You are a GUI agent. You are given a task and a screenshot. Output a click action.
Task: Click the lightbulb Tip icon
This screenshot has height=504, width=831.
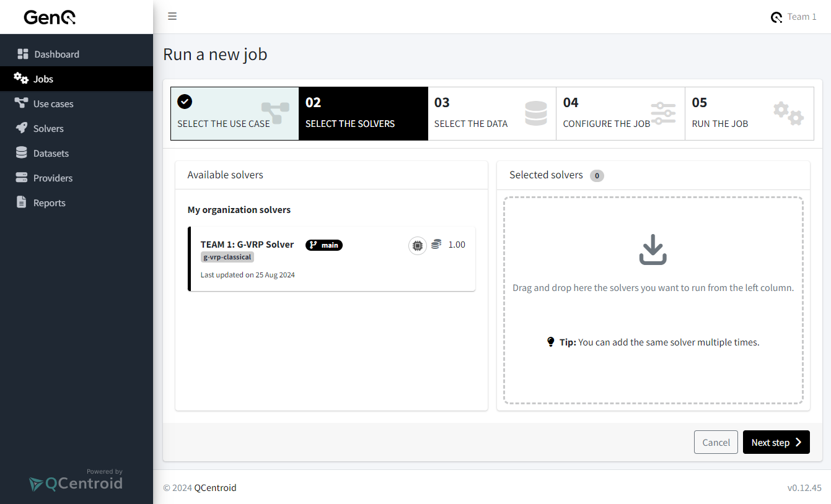[x=551, y=342]
